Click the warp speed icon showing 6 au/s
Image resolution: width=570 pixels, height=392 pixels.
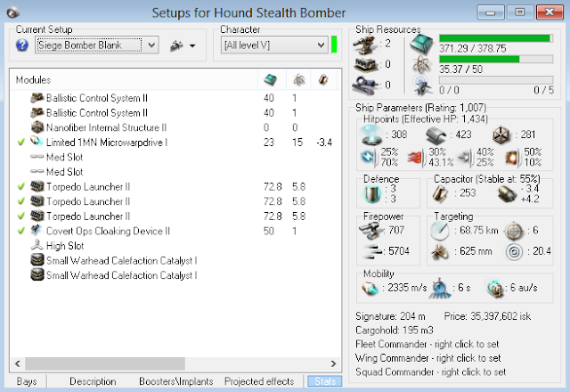coord(495,289)
